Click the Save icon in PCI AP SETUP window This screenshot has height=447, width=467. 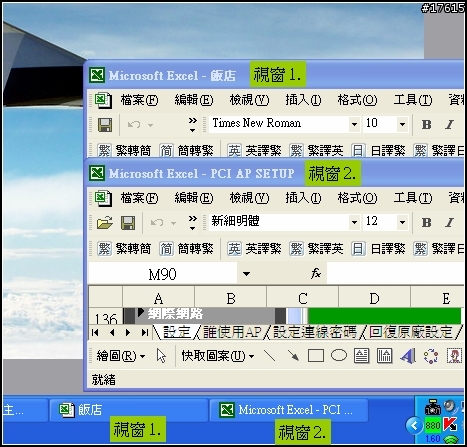128,223
